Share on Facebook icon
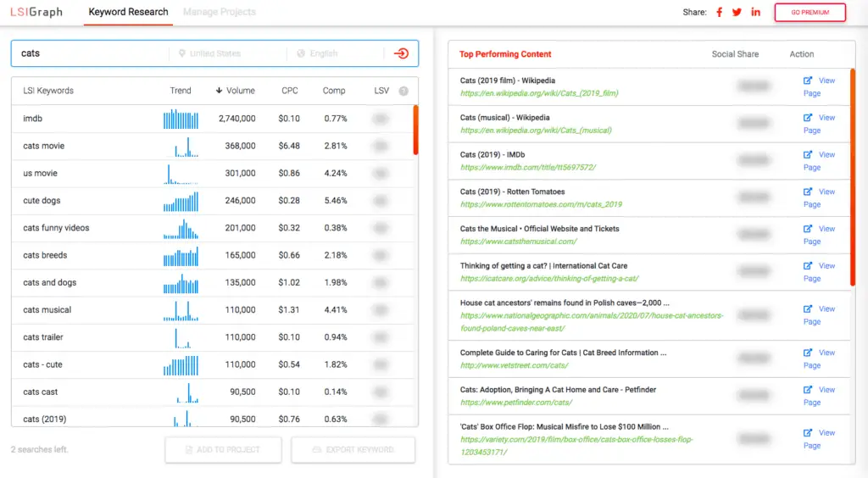Viewport: 868px width, 478px height. tap(719, 12)
